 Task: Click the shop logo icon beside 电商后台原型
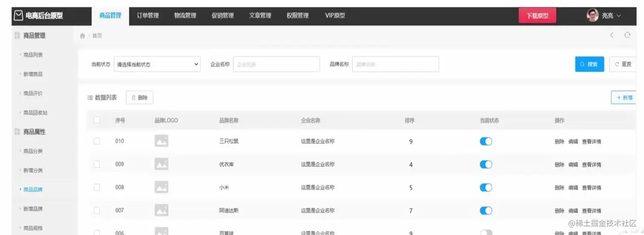pyautogui.click(x=18, y=16)
